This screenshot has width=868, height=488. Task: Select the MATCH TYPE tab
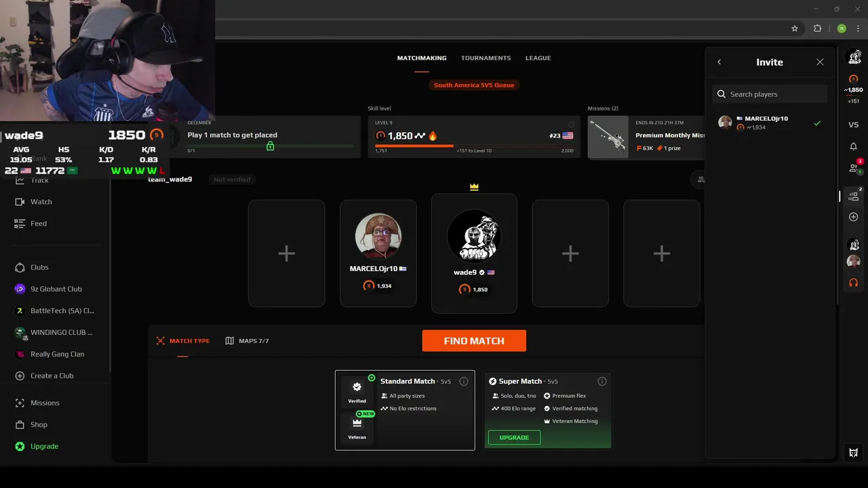click(x=183, y=341)
